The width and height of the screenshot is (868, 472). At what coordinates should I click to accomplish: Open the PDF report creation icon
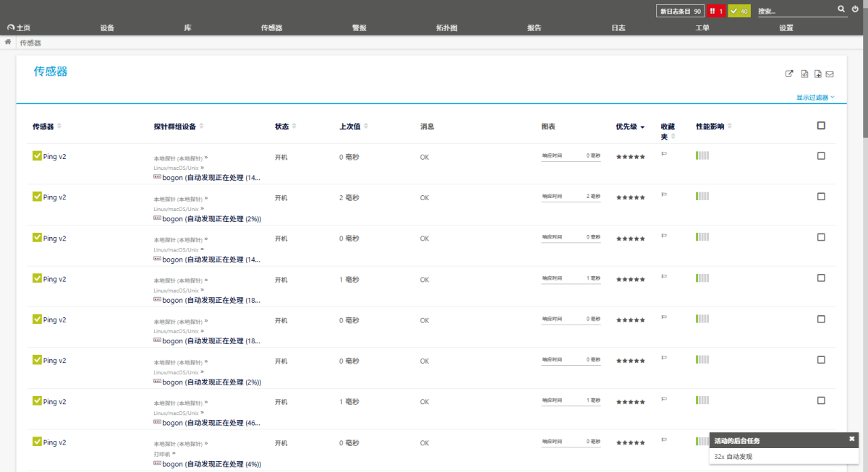[817, 73]
